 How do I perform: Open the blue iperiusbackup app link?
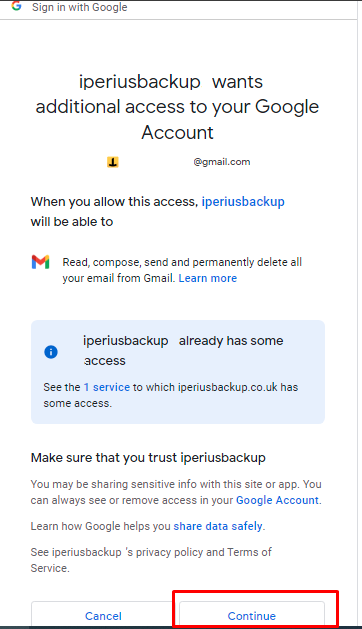243,201
